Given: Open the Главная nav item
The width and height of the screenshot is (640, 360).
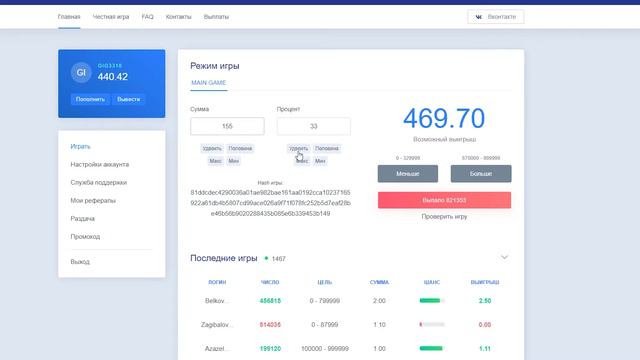Looking at the screenshot, I should coord(69,17).
